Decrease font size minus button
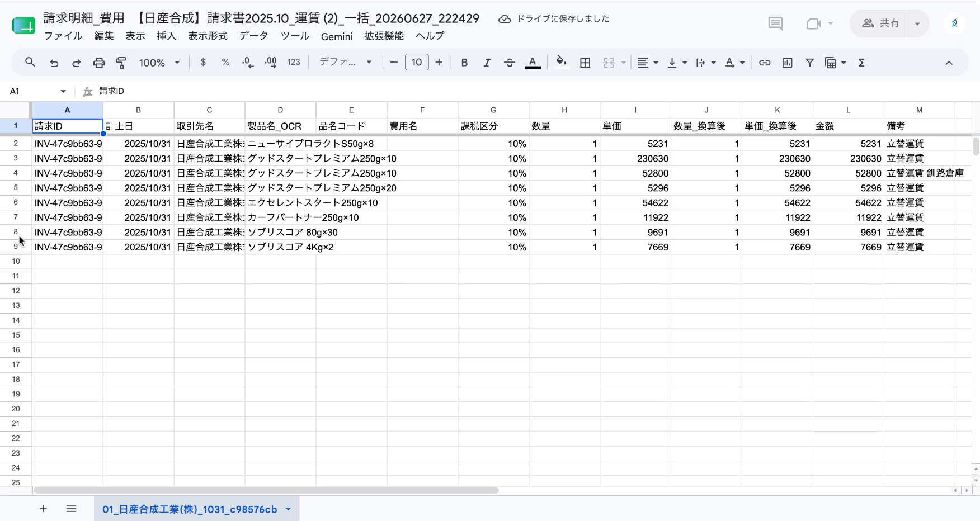 point(394,63)
